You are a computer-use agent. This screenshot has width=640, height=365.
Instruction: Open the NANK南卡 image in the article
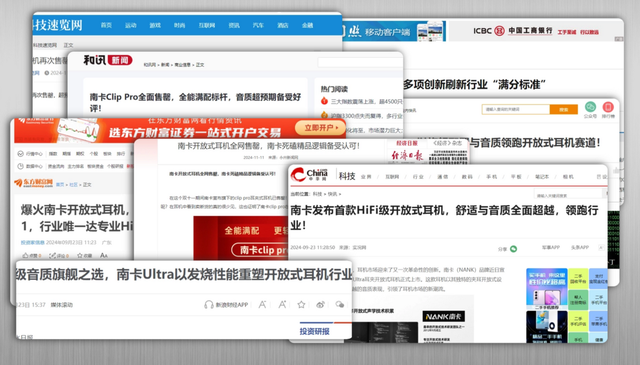(x=443, y=316)
